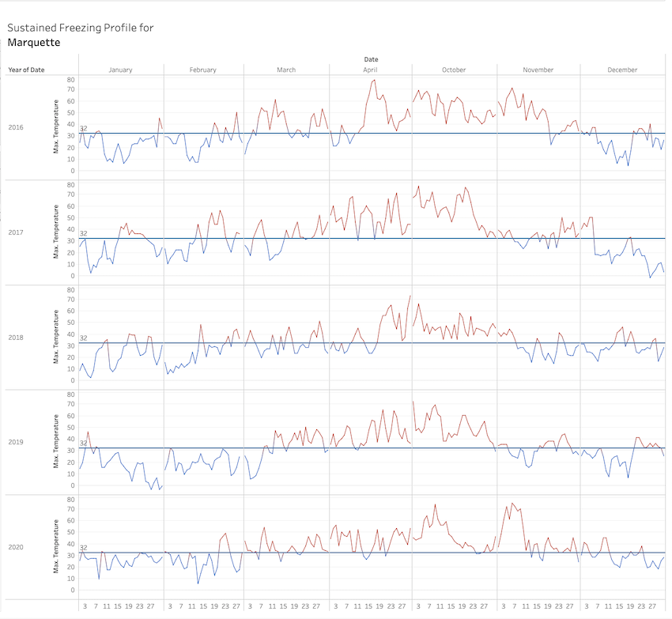The width and height of the screenshot is (672, 619).
Task: Select the April month column header
Action: pos(370,70)
